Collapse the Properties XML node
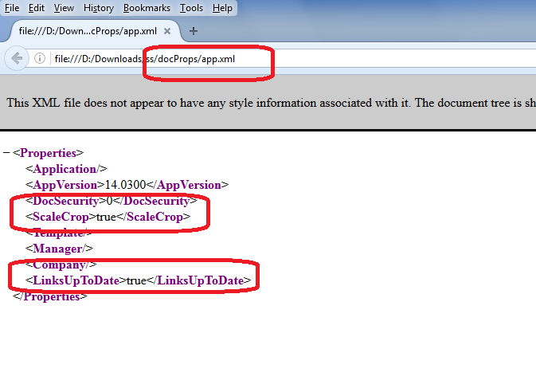The height and width of the screenshot is (392, 536). pyautogui.click(x=6, y=153)
